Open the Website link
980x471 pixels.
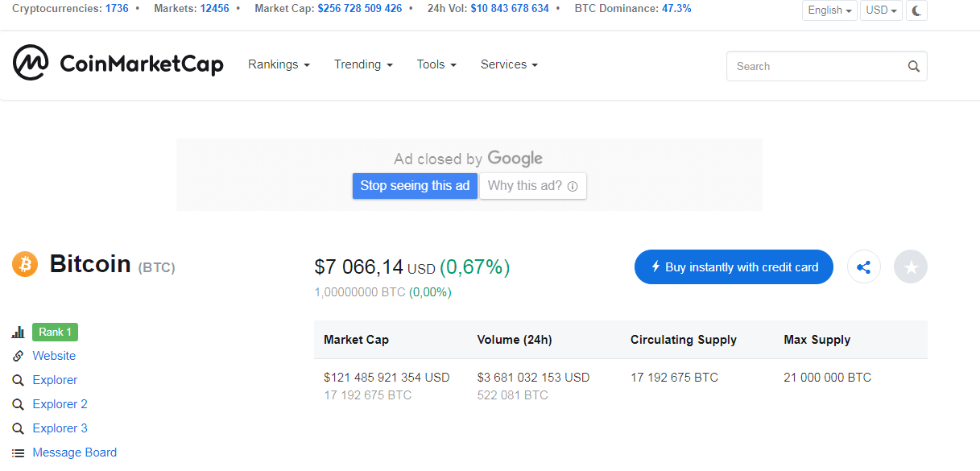click(54, 356)
